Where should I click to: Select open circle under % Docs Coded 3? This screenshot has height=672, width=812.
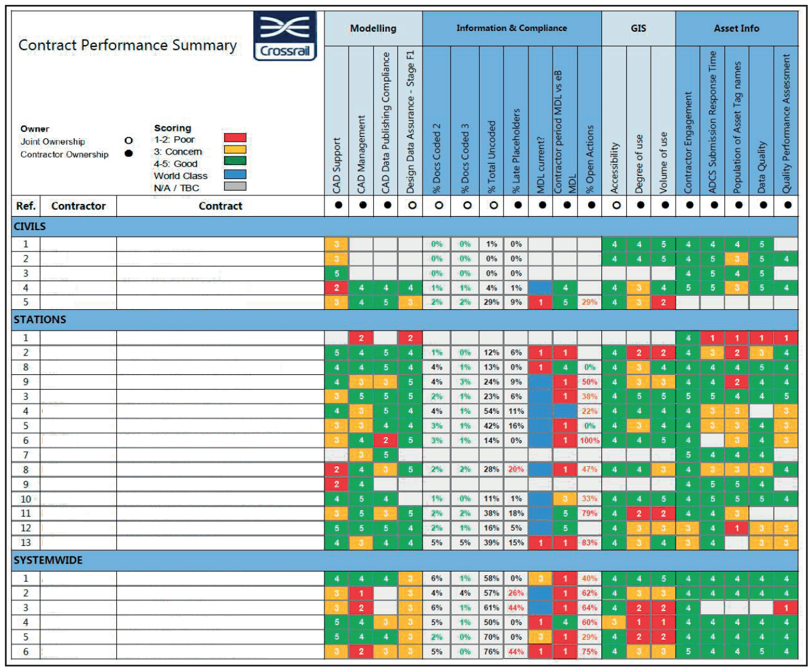(467, 205)
